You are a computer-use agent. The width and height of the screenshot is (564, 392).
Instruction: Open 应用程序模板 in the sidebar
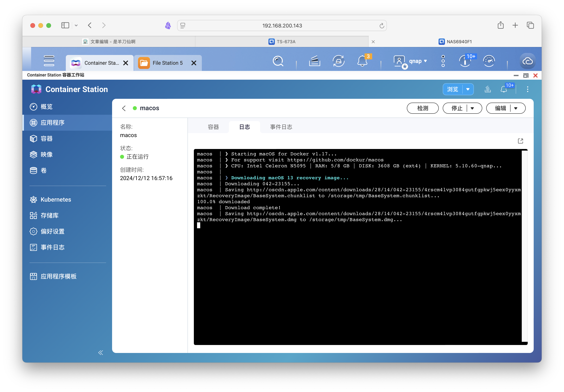point(67,276)
